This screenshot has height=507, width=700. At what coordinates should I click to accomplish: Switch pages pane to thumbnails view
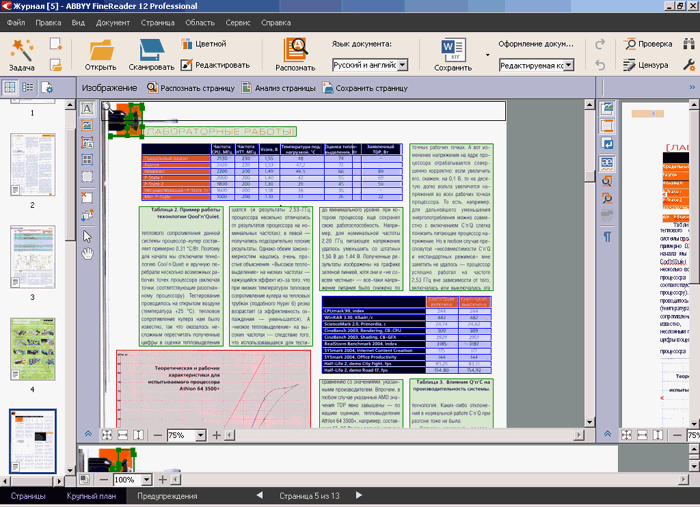point(10,87)
